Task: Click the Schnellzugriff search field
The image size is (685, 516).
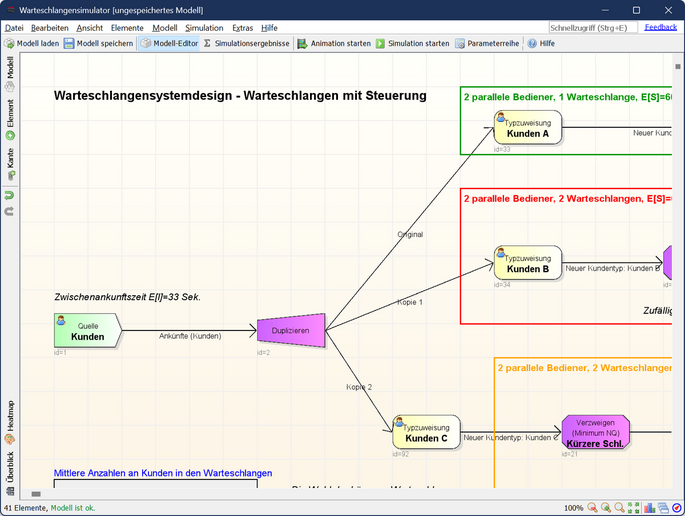Action: [x=591, y=27]
